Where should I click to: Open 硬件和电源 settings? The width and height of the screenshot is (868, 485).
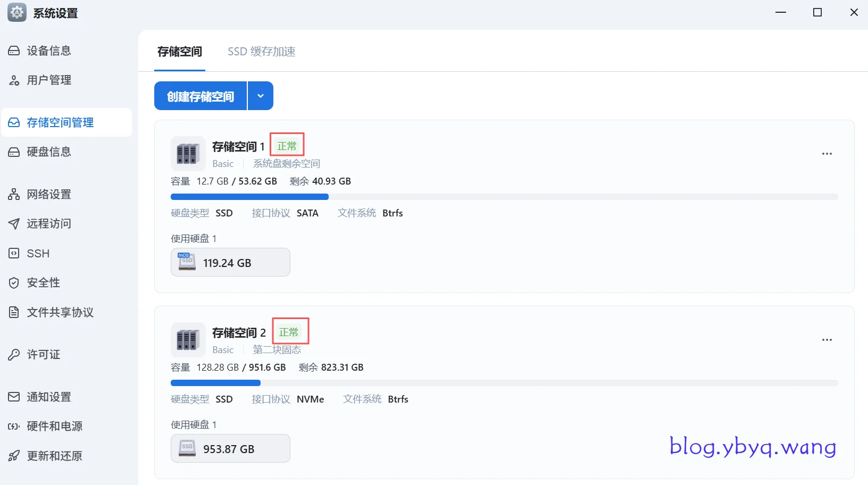[x=54, y=427]
